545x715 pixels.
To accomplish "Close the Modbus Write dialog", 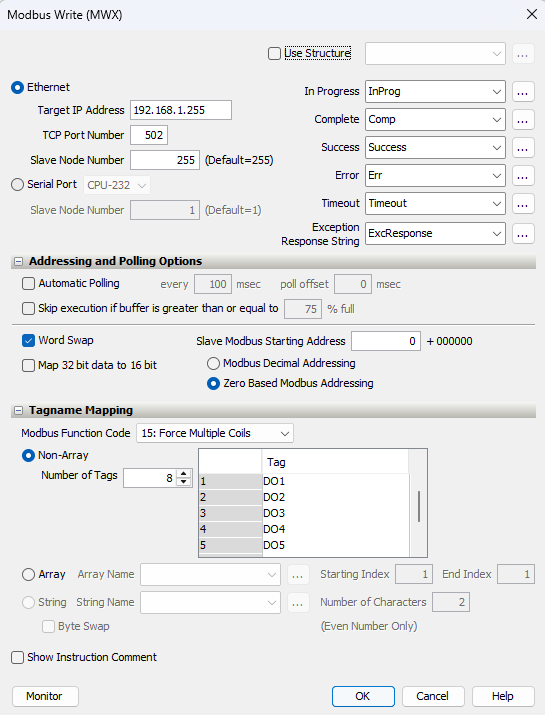I will click(531, 15).
